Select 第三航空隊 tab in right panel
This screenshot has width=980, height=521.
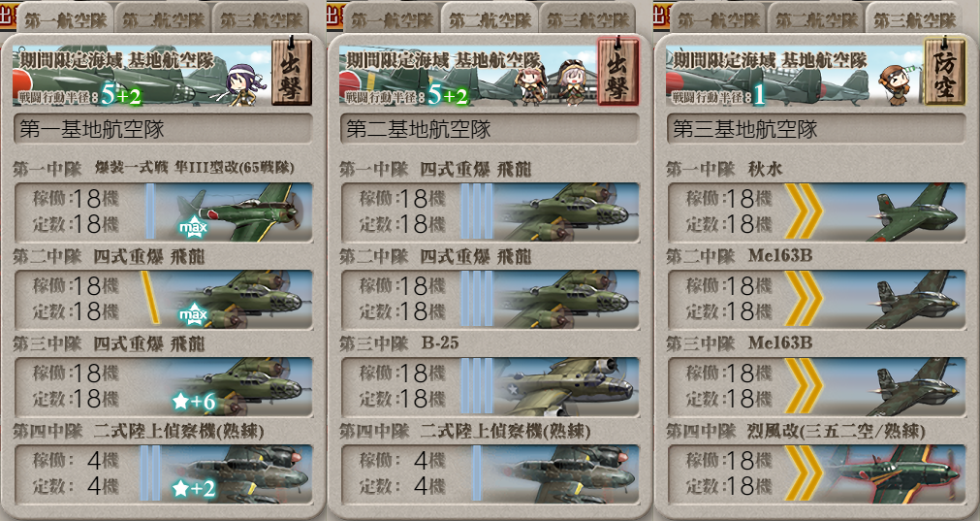[915, 19]
